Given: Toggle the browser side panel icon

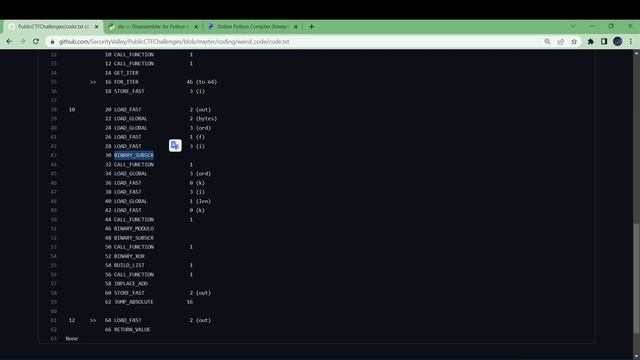Looking at the screenshot, I should (x=604, y=42).
